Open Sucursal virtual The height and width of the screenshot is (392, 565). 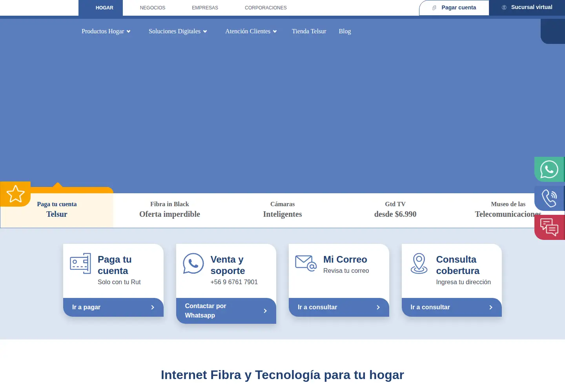click(x=527, y=7)
